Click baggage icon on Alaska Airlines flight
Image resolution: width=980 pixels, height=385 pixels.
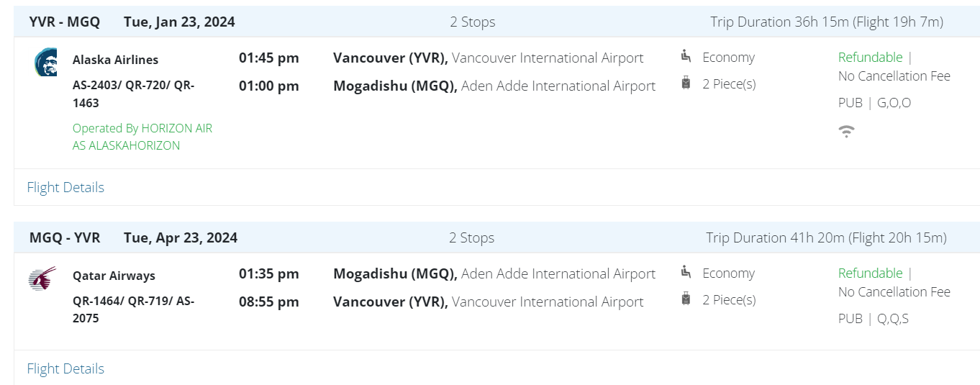pyautogui.click(x=686, y=83)
